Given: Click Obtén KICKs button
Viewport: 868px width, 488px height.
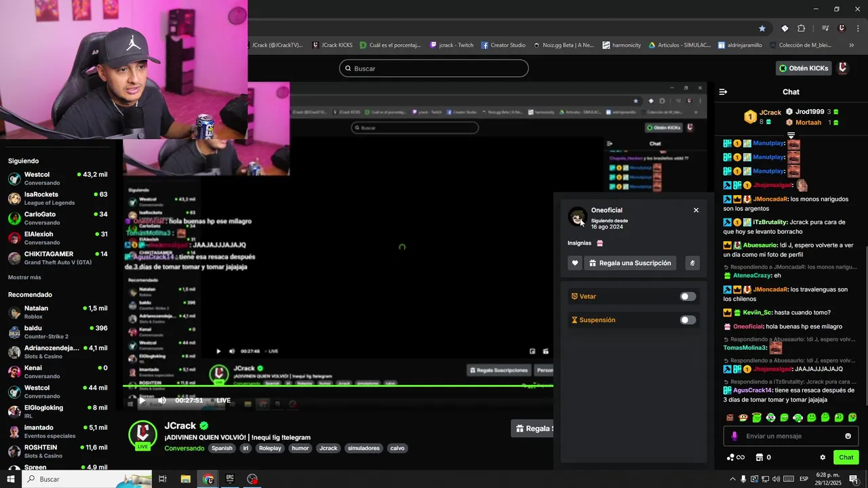Looking at the screenshot, I should point(804,68).
